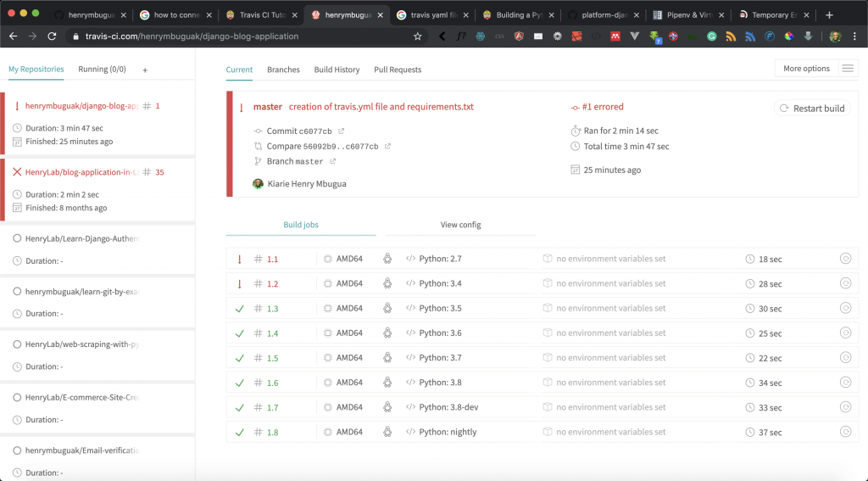Screen dimensions: 868x481
Task: Open henrymbuguak/django-blog-app repository
Action: coord(81,106)
